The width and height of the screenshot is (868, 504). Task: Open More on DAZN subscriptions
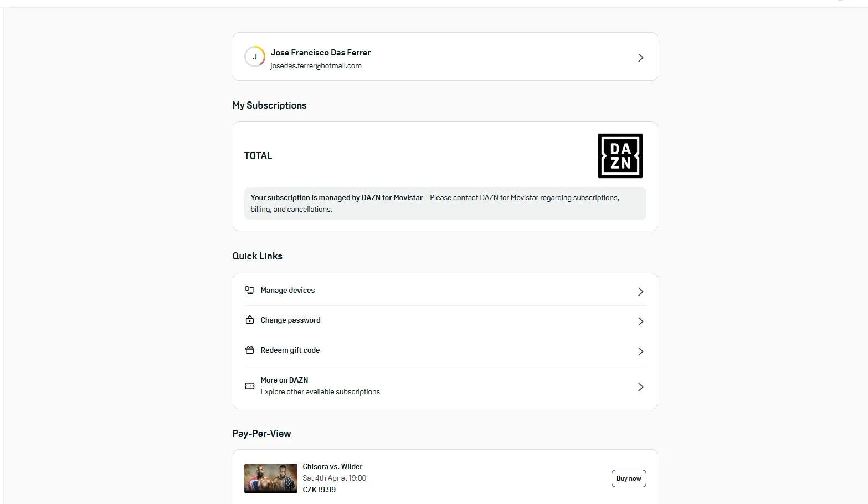point(445,386)
